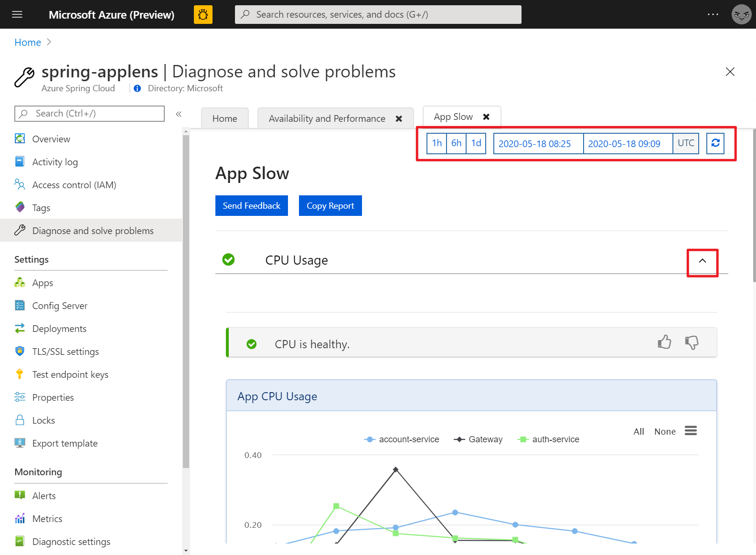Viewport: 756px width, 555px height.
Task: Click the Copy Report button
Action: tap(330, 205)
